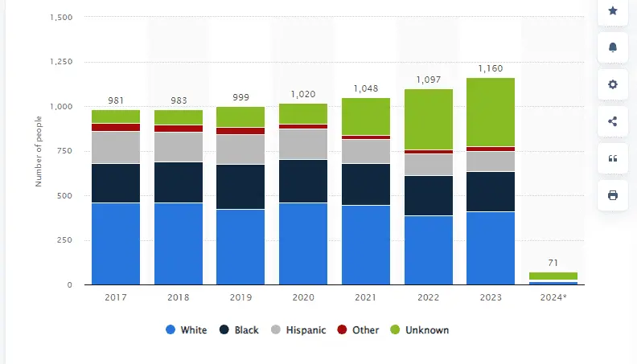
Task: Click the blue White segment of 2017 bar
Action: click(x=116, y=244)
